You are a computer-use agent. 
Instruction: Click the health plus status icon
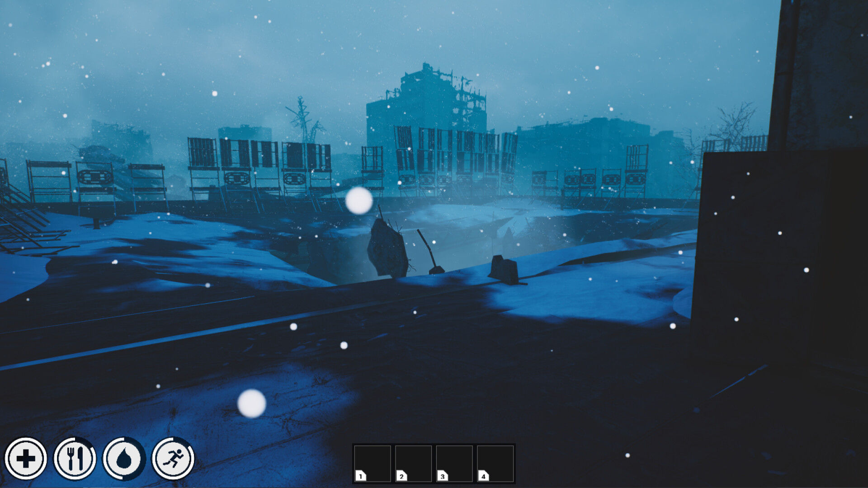(x=26, y=459)
